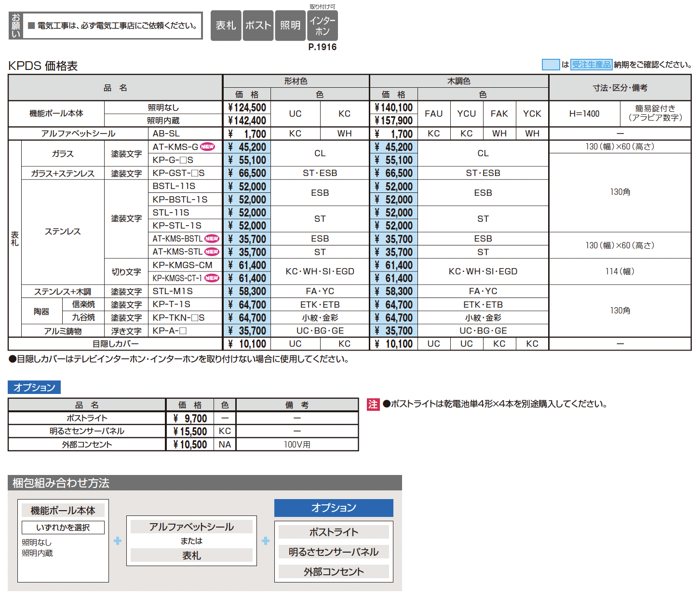Click the 梱包組み合わせ方法 section header

coord(205,483)
